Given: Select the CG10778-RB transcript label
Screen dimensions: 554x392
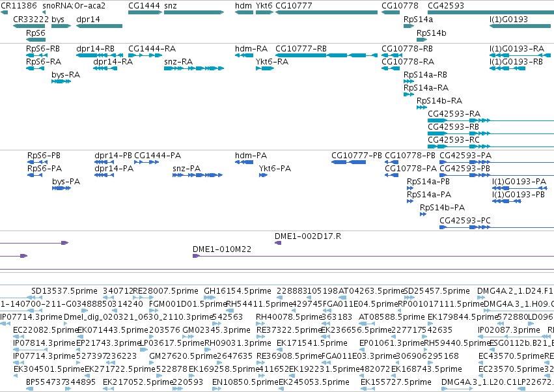Looking at the screenshot, I should 407,48.
